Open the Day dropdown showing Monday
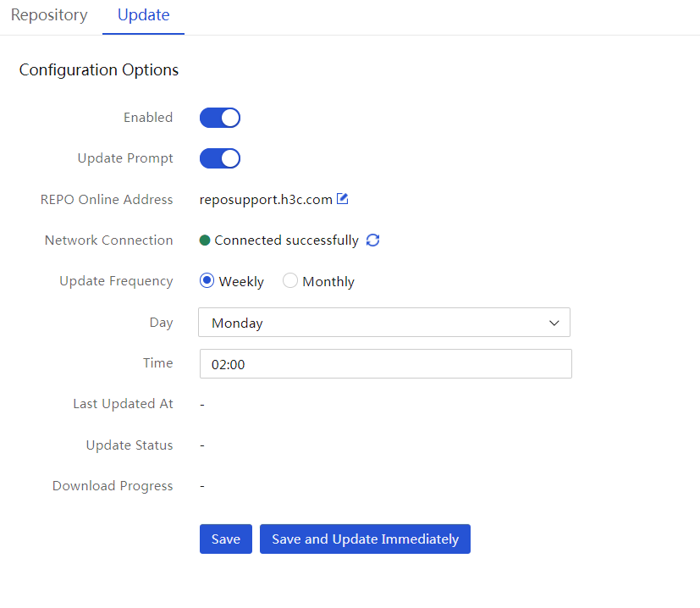The height and width of the screenshot is (608, 700). click(x=384, y=322)
